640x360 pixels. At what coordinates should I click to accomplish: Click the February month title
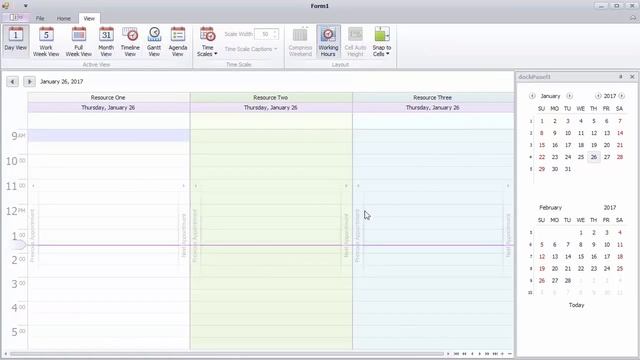click(551, 208)
